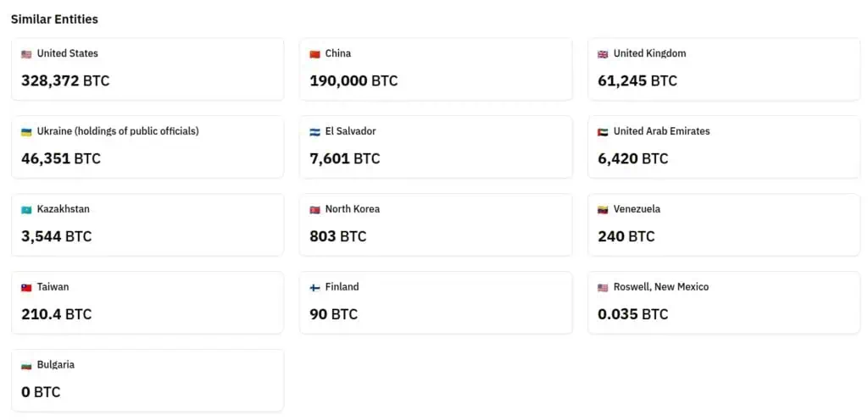This screenshot has width=868, height=420.
Task: Open the Roswell, New Mexico entity link
Action: (x=660, y=287)
